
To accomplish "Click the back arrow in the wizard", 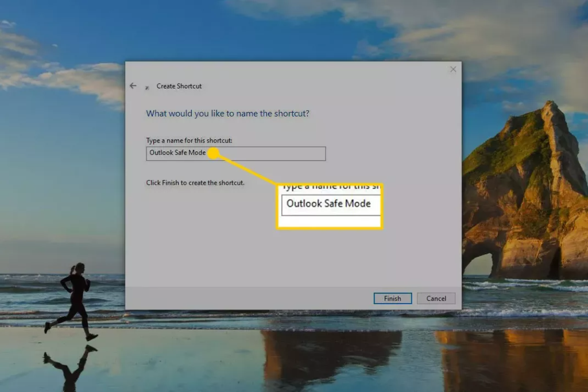I will click(x=133, y=86).
